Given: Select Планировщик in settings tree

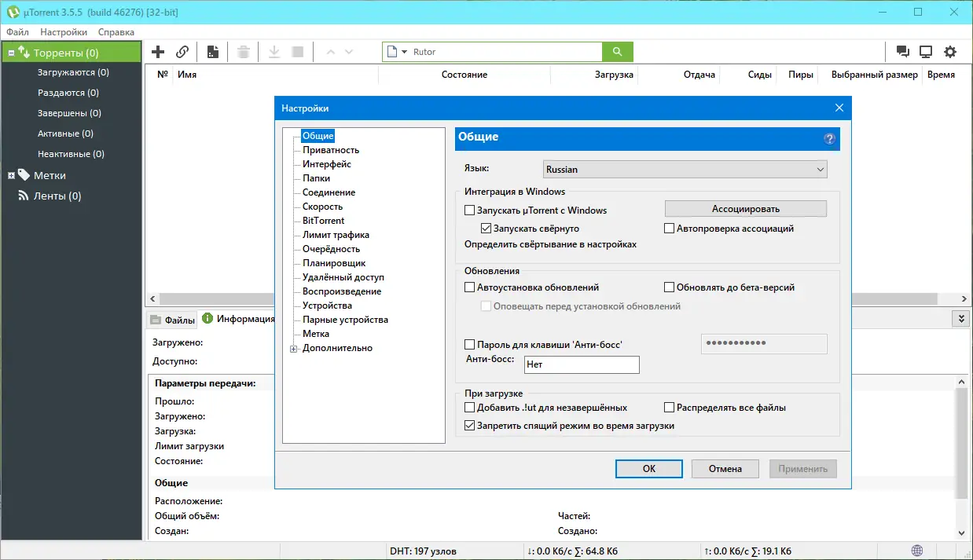Looking at the screenshot, I should pos(334,263).
